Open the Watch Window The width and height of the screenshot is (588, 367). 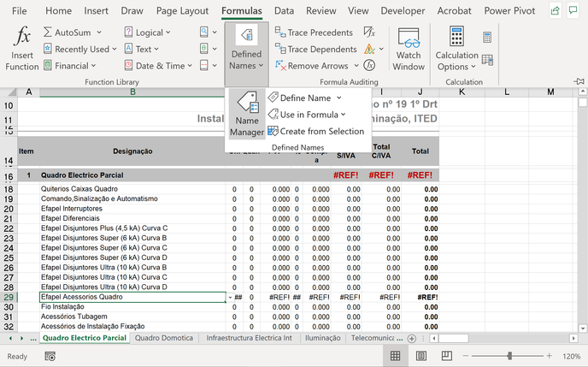point(409,49)
